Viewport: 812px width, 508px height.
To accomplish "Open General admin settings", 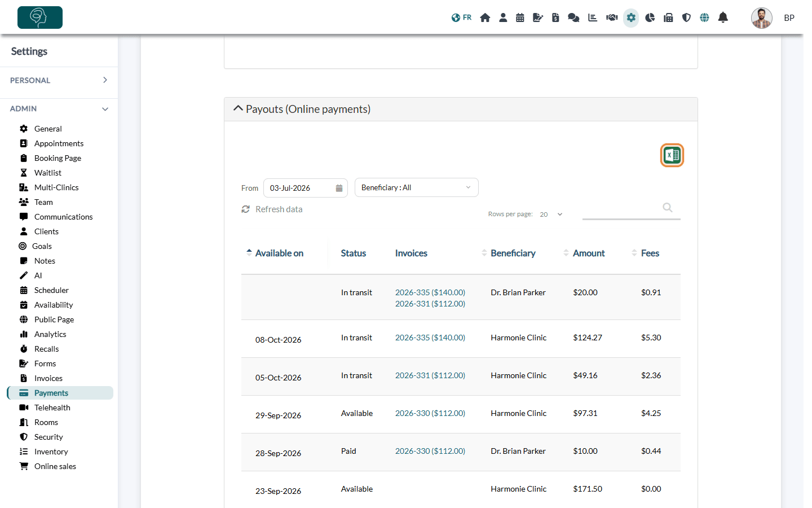I will tap(48, 129).
